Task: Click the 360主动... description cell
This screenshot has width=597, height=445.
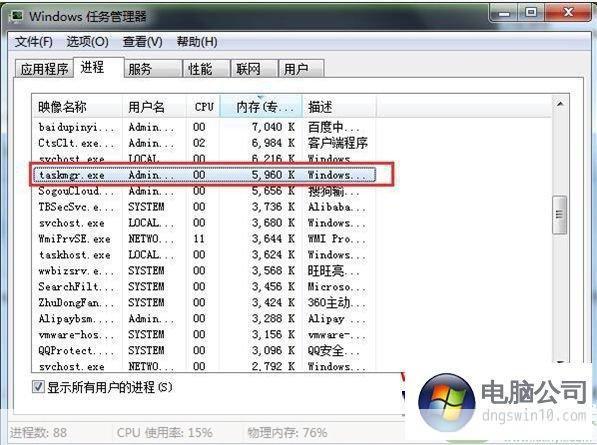Action: coord(337,303)
